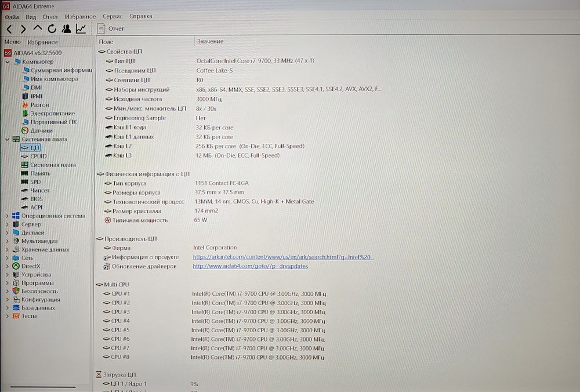Click the SPD memory icon
Screen dimensions: 580x392
(25, 182)
